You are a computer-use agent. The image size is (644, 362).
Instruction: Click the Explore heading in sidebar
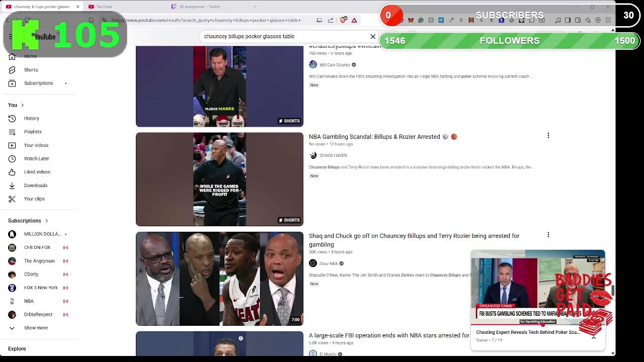point(17,348)
